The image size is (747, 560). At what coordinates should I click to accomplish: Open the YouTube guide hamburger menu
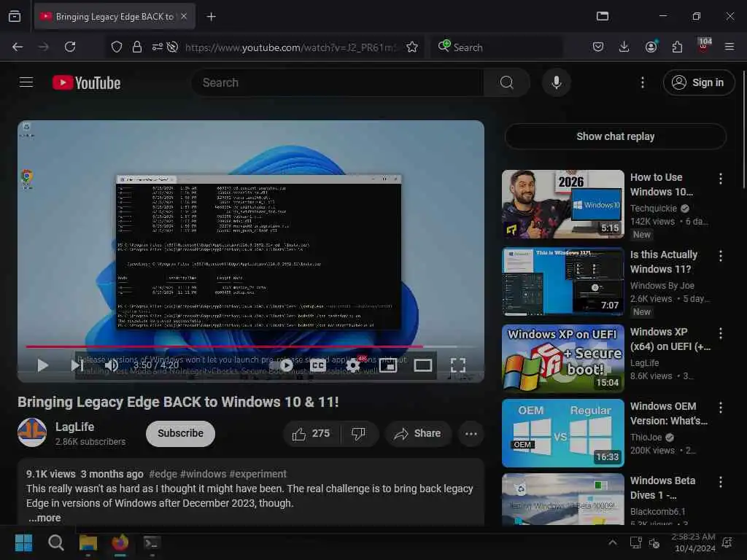click(x=26, y=82)
